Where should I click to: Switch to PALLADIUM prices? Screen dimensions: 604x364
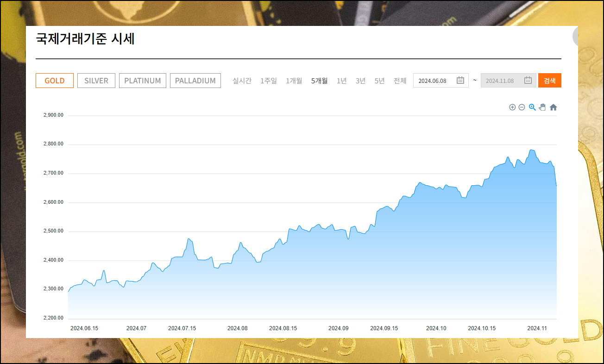pyautogui.click(x=195, y=81)
